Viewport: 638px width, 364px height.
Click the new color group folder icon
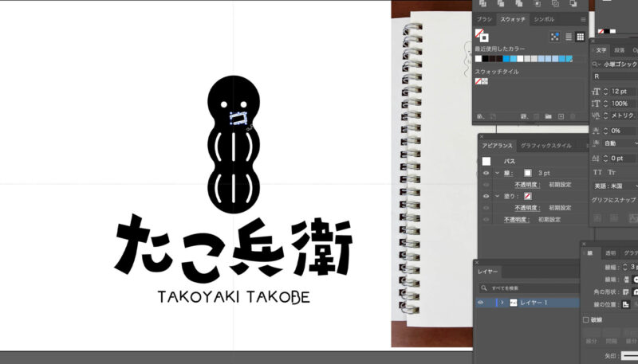[548, 116]
